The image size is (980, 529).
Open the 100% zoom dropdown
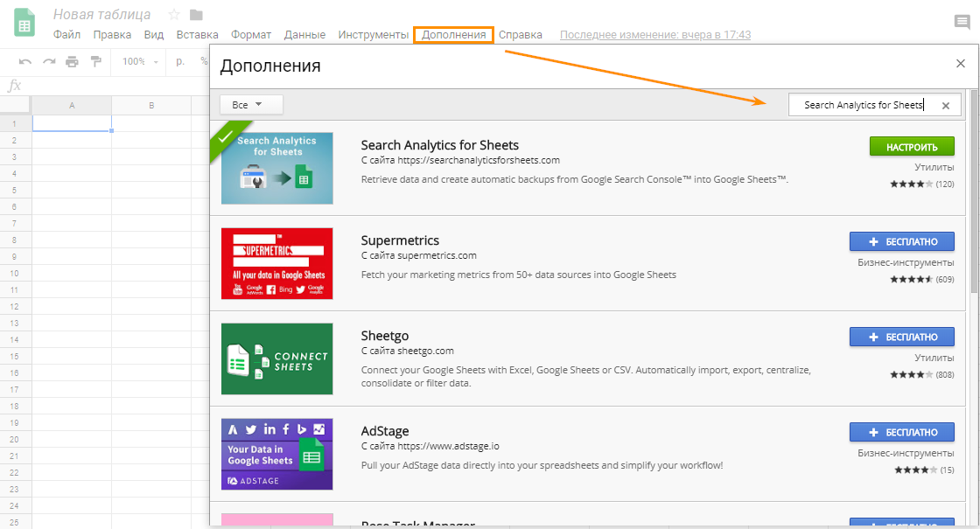pos(141,61)
